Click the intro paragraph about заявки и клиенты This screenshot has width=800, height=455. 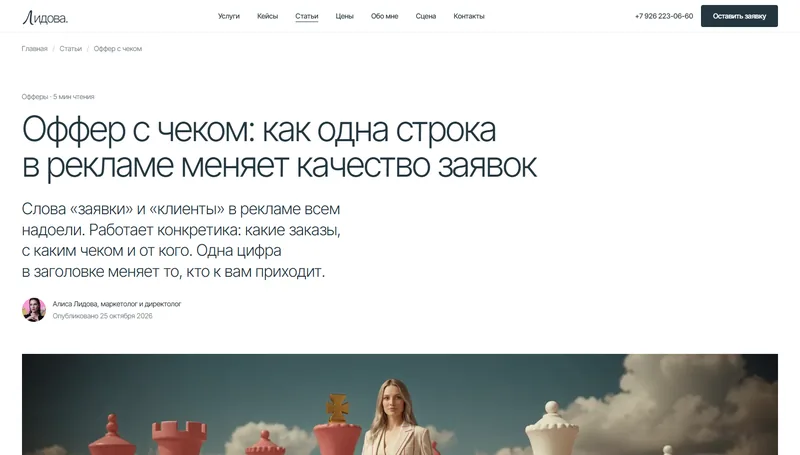coord(181,240)
